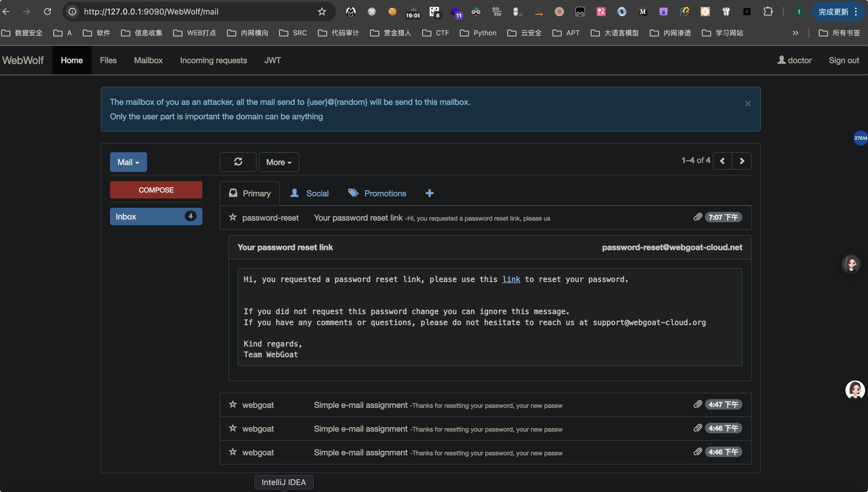Open Incoming requests page
This screenshot has width=868, height=492.
(x=214, y=60)
